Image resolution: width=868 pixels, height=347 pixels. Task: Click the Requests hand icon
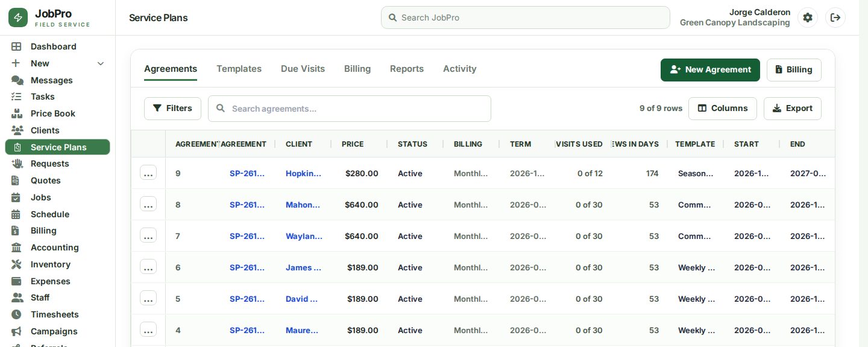tap(17, 164)
